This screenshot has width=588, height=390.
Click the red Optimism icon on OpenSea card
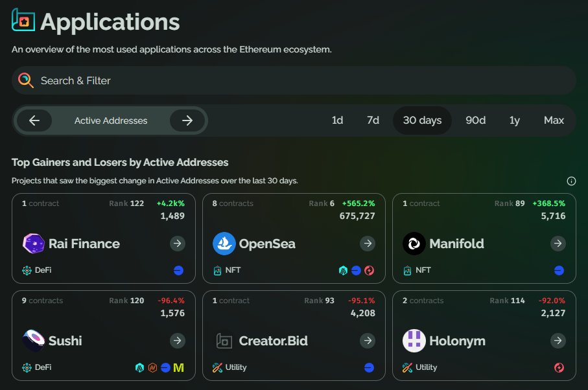[x=370, y=271]
